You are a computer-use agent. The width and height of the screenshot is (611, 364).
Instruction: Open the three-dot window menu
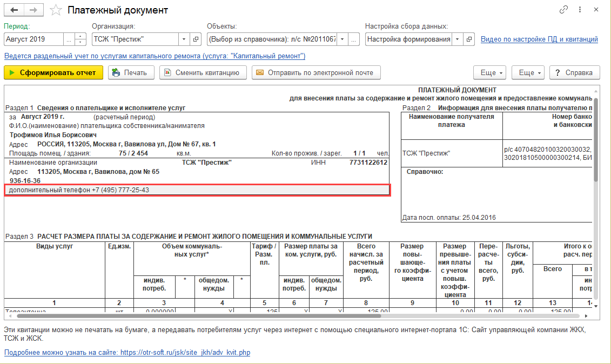[x=580, y=10]
